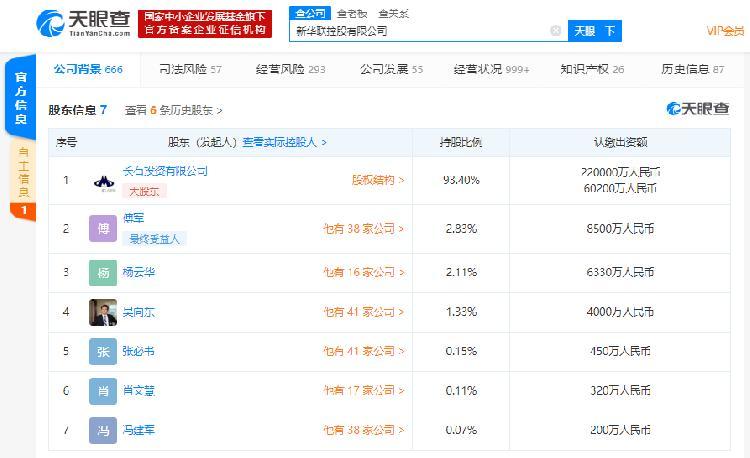Switch to 司法风险 57 tab
The height and width of the screenshot is (458, 750).
click(x=190, y=69)
